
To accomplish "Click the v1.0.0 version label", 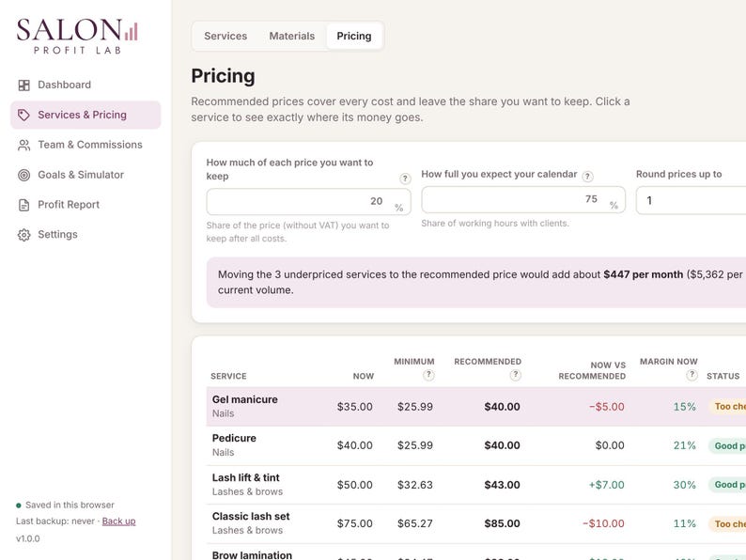I will click(28, 538).
